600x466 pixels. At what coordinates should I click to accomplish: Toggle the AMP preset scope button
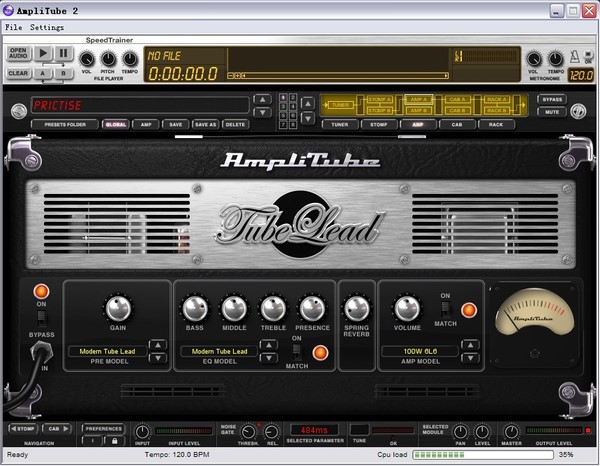coord(146,124)
